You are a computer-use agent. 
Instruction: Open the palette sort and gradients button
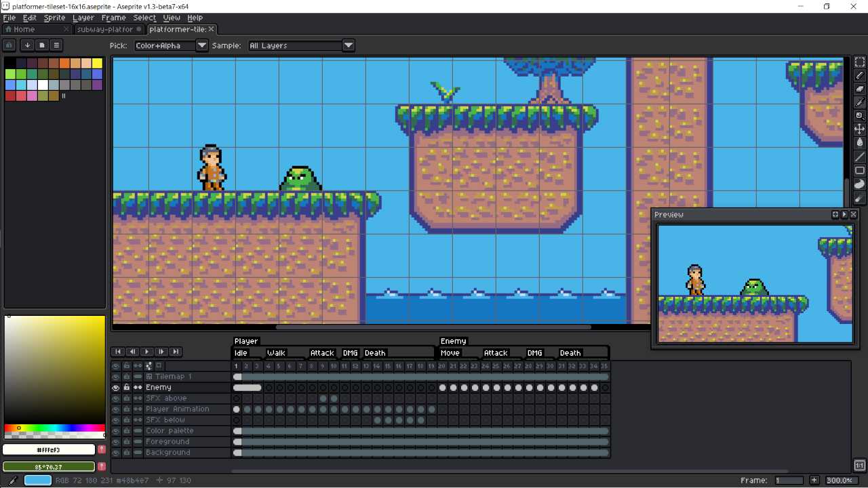click(27, 45)
